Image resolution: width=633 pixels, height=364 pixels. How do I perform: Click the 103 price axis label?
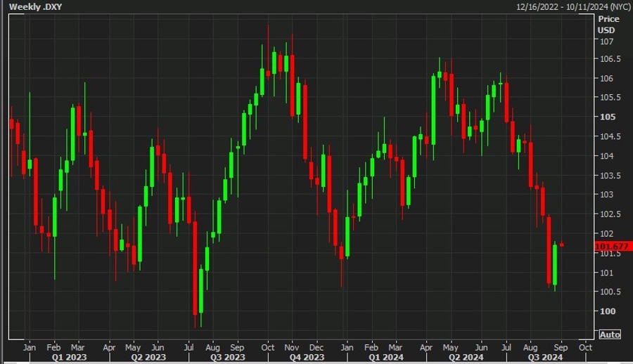pos(606,195)
